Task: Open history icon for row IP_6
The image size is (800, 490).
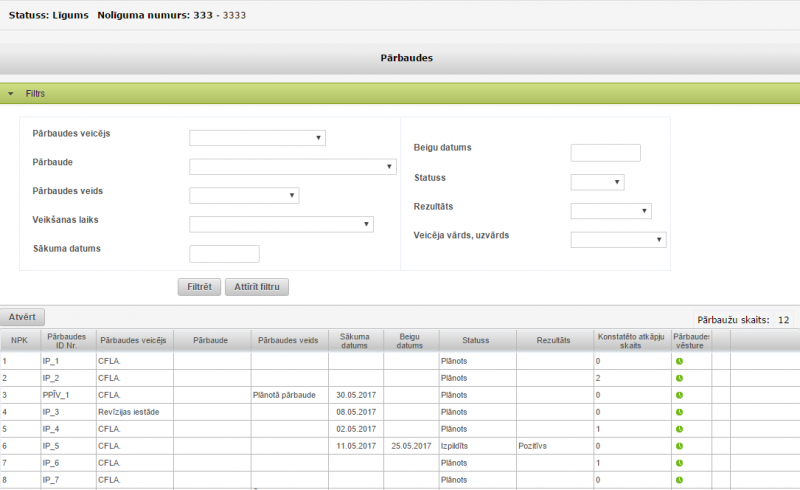Action: 679,463
